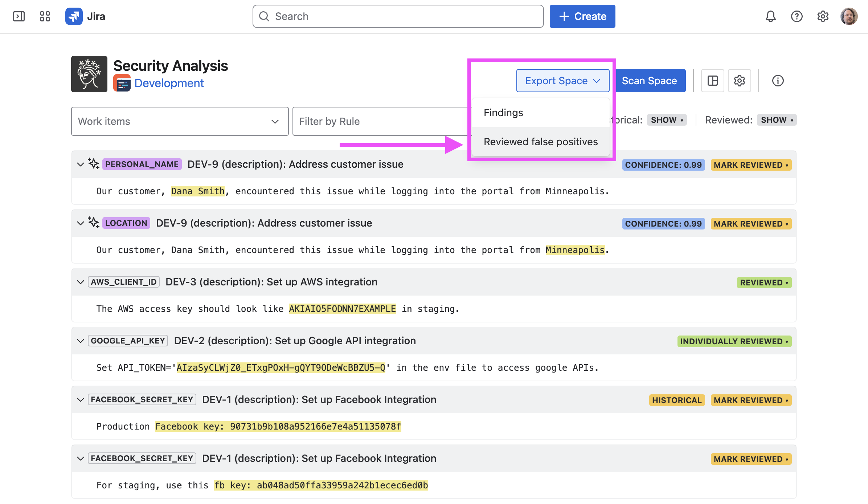Open the Export Space dropdown
Screen dimensions: 868x504
tap(563, 81)
